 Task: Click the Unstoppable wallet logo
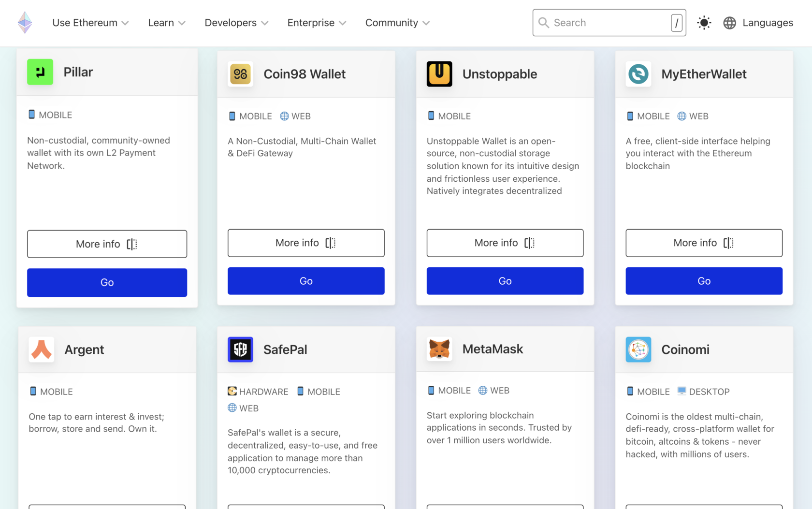click(x=439, y=74)
